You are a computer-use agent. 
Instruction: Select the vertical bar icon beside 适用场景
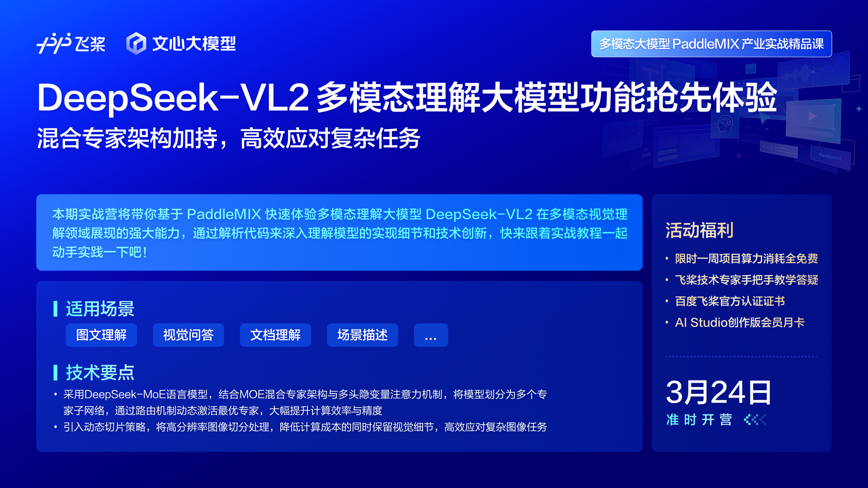point(55,309)
